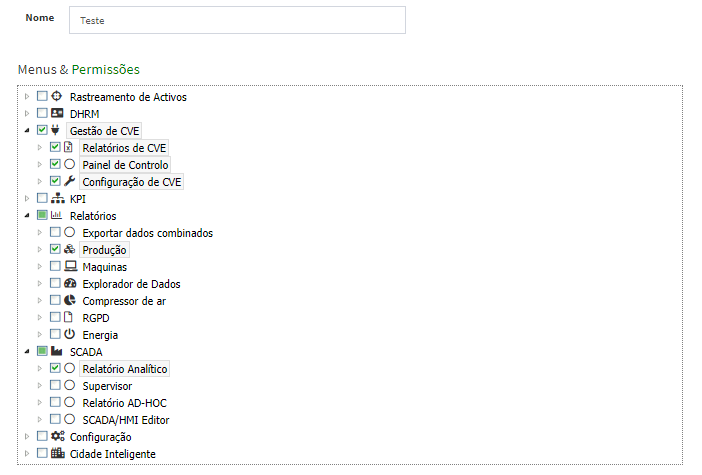Click the Compressor de ar label
This screenshot has width=702, height=475.
point(125,301)
